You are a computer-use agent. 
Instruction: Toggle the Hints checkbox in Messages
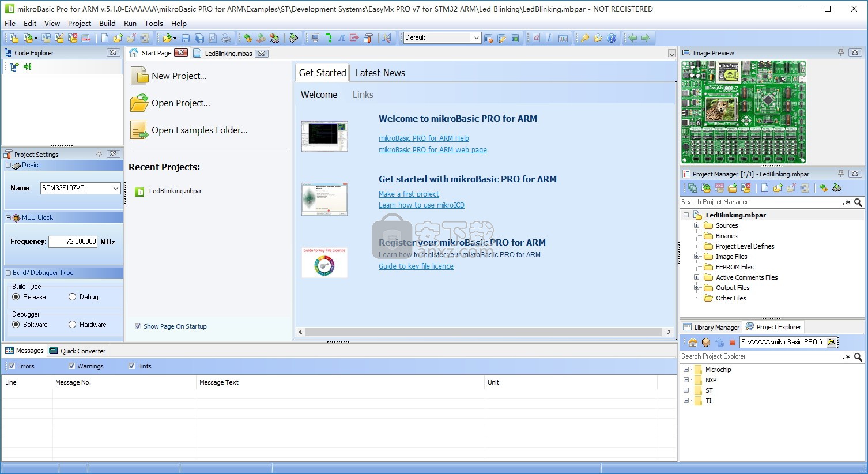131,366
